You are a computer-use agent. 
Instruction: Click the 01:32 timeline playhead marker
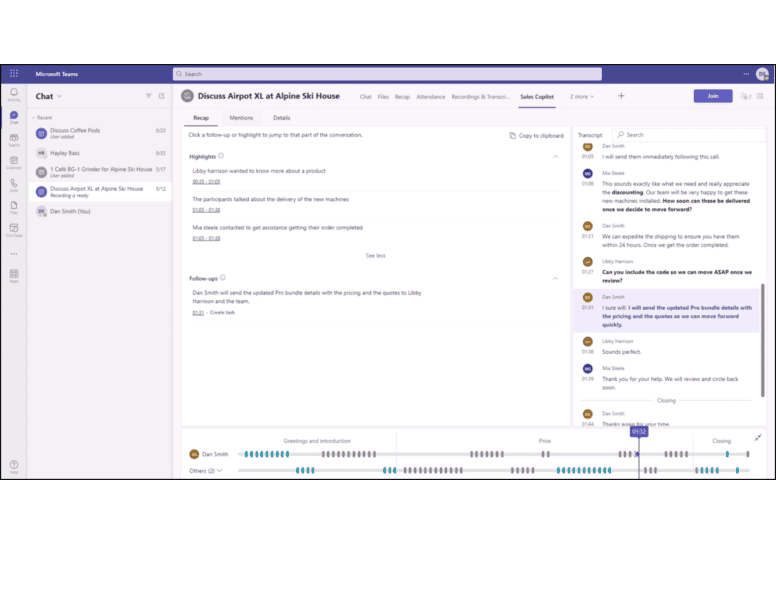(x=639, y=432)
